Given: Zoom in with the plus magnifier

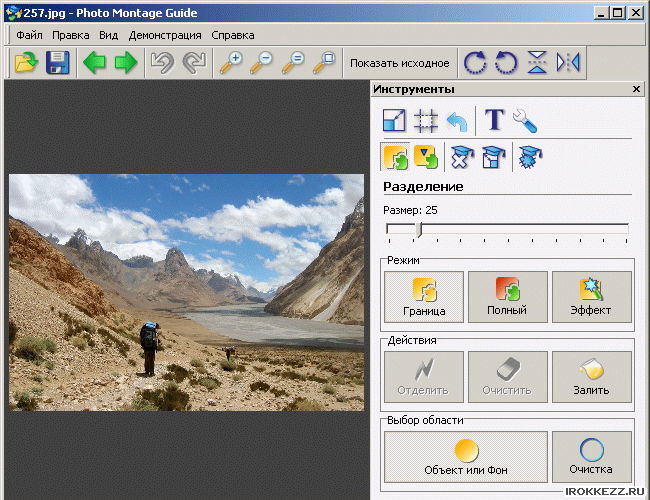Looking at the screenshot, I should tap(230, 63).
